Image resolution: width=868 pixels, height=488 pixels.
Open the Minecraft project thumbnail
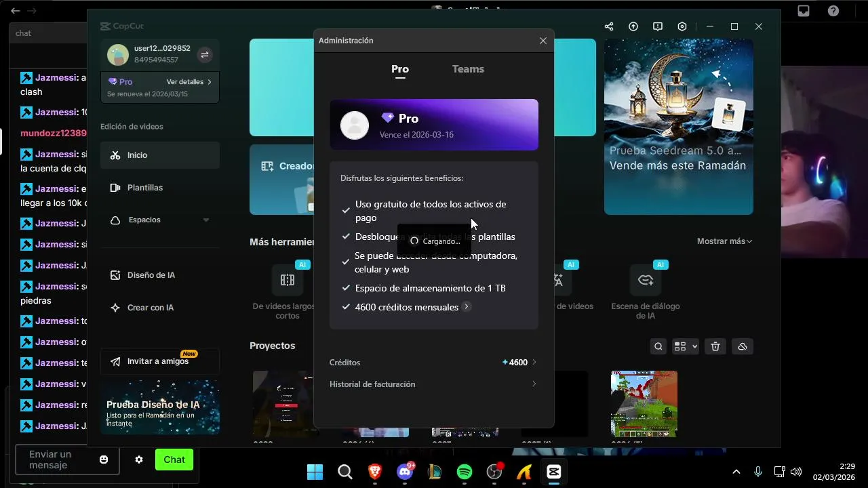coord(644,403)
